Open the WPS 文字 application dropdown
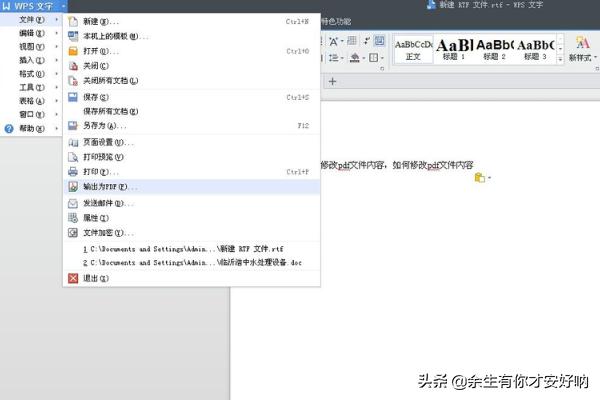The width and height of the screenshot is (600, 400). (35, 6)
